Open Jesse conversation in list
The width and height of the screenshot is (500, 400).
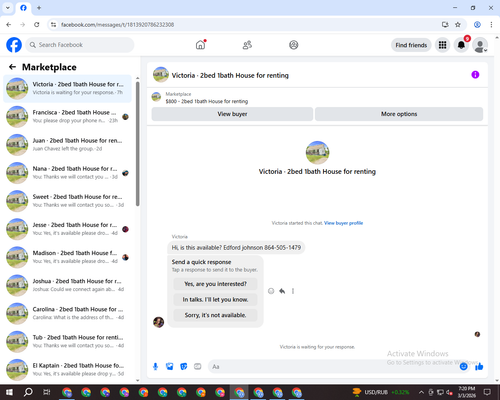67,229
